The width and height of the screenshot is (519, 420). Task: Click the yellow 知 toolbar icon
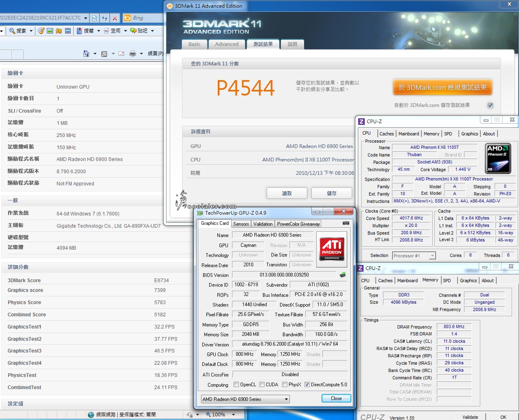pos(59,30)
